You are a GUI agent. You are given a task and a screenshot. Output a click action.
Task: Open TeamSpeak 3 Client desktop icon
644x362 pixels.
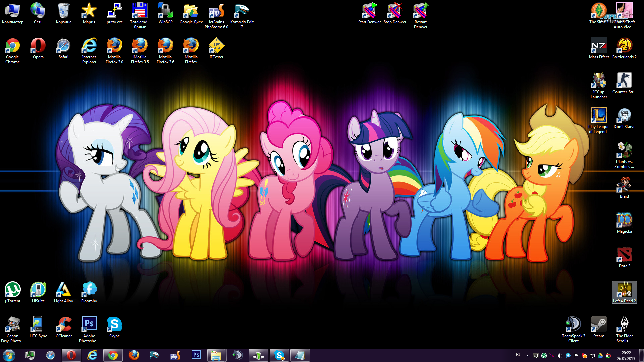(x=573, y=329)
